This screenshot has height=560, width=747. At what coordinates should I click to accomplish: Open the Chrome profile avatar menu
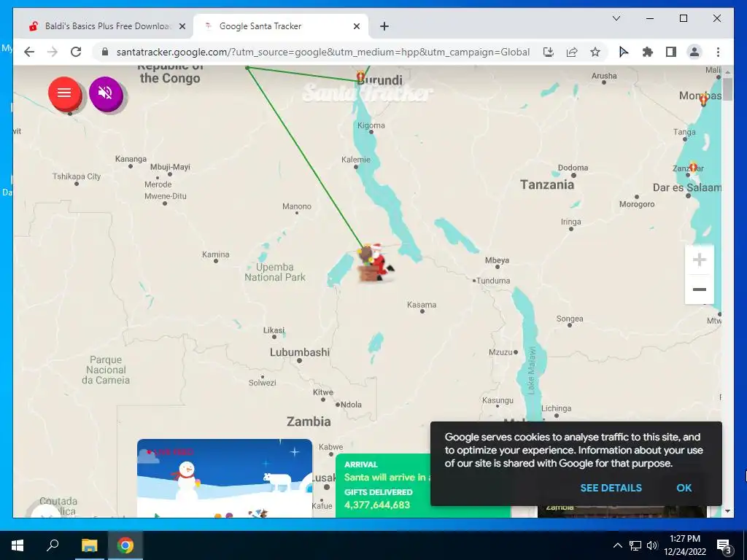(694, 52)
